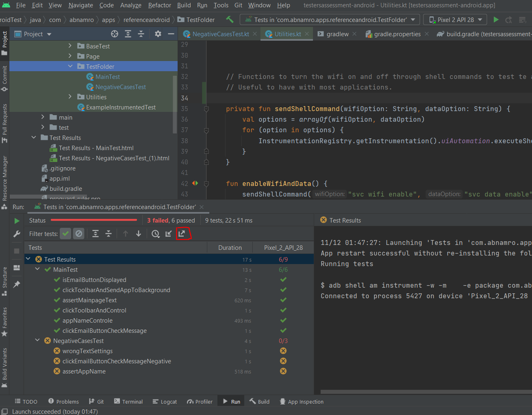The width and height of the screenshot is (532, 415).
Task: Expand the Utilities folder in tree
Action: point(70,97)
